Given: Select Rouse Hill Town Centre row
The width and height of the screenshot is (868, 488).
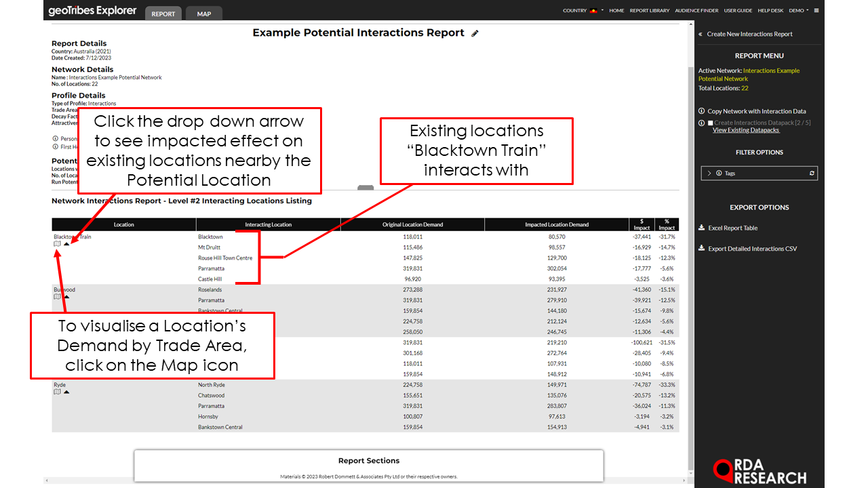Looking at the screenshot, I should (225, 258).
